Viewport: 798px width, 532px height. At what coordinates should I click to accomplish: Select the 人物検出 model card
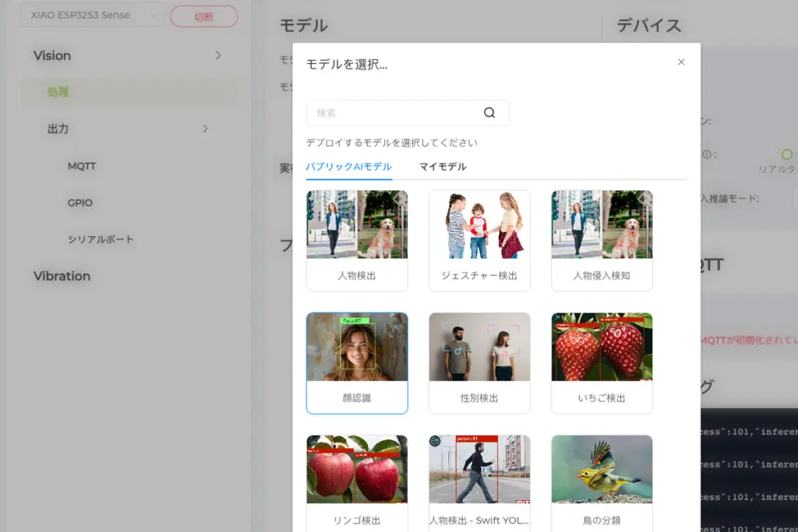click(x=357, y=241)
